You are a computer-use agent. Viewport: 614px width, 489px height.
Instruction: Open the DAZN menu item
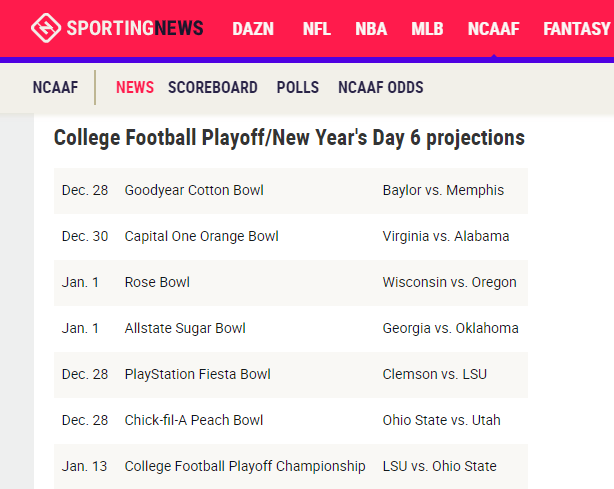click(x=253, y=29)
